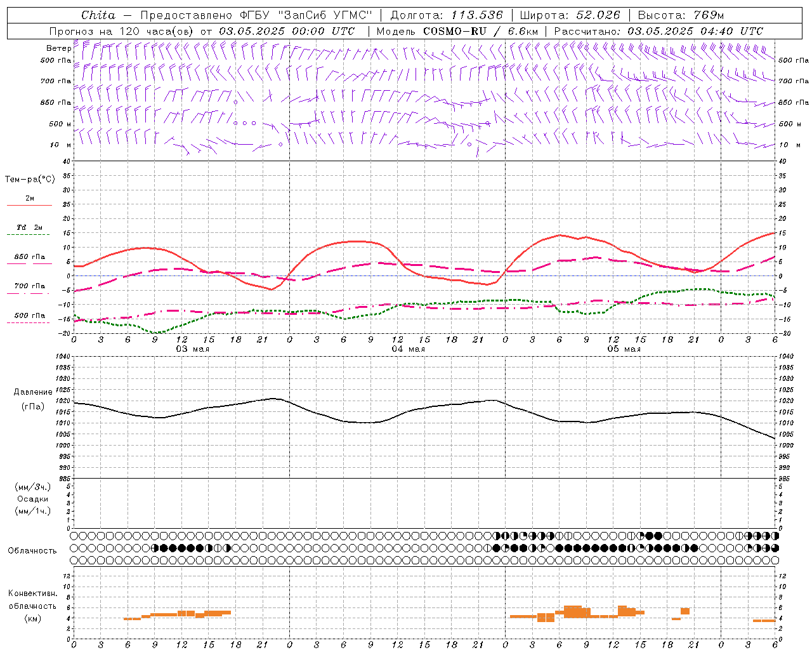Click the (гПа) unit under Давление

coord(32,406)
